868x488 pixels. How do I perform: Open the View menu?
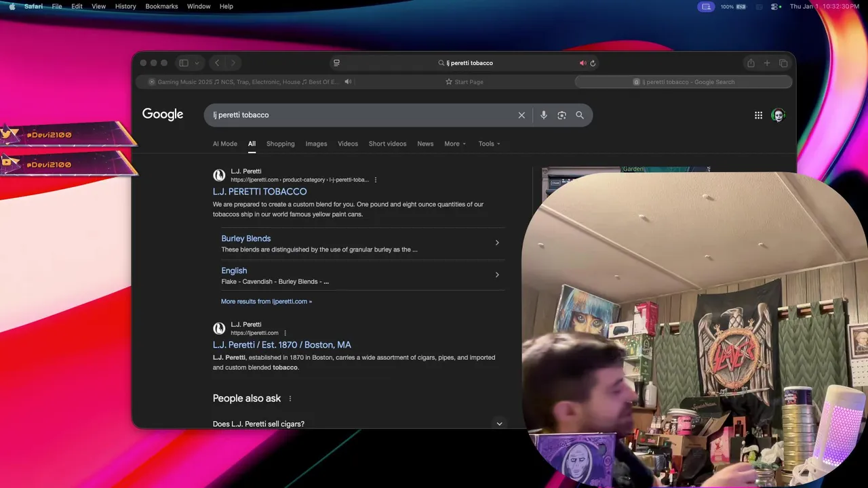pos(99,6)
